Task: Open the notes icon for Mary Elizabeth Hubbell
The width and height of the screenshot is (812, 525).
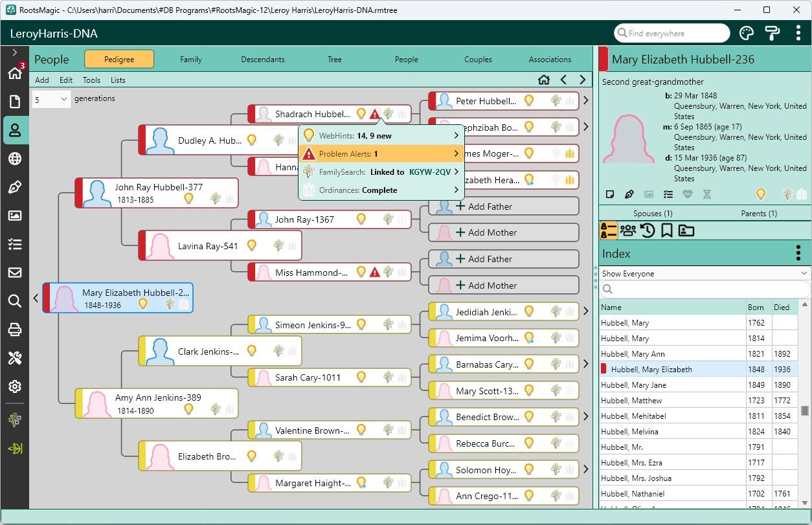Action: [609, 194]
